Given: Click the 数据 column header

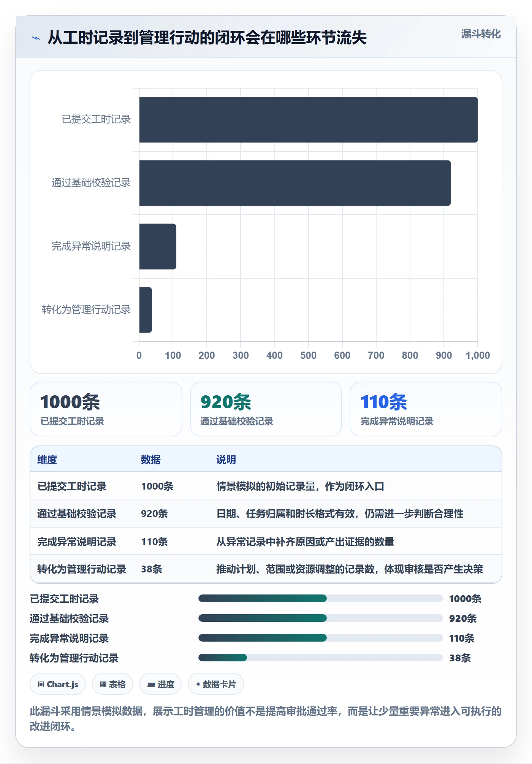Looking at the screenshot, I should [151, 460].
